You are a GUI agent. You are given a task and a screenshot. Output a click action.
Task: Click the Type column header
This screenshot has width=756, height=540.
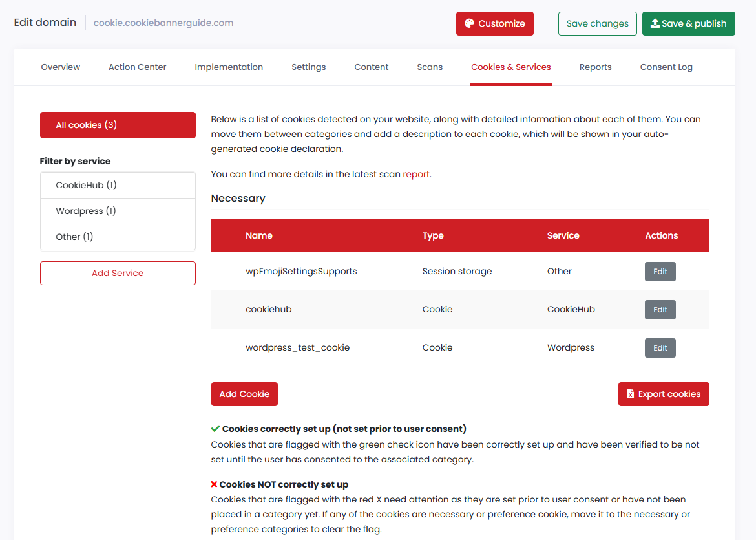(433, 235)
